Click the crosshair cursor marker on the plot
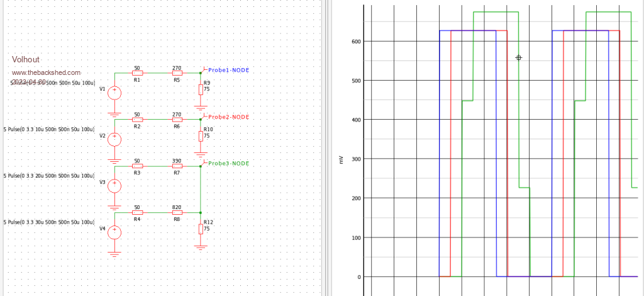 (x=518, y=57)
